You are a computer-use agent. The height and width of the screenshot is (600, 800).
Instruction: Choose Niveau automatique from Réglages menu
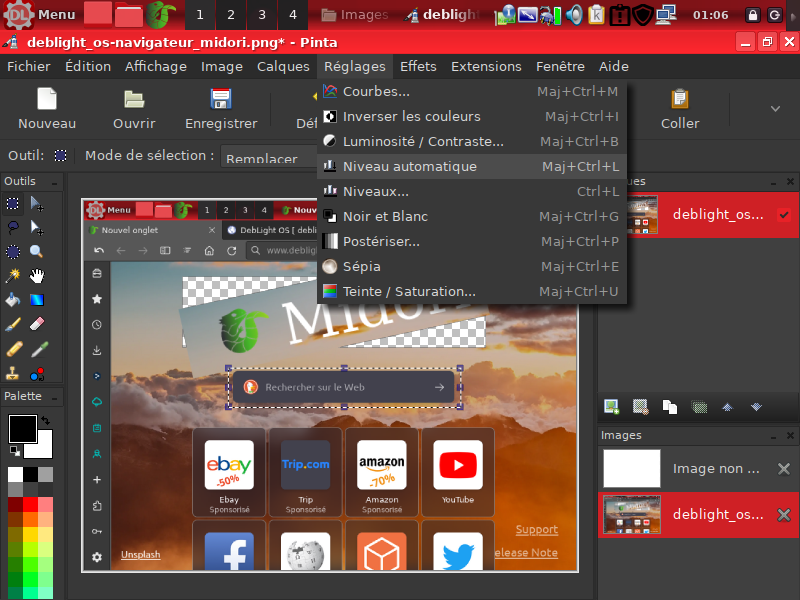409,166
